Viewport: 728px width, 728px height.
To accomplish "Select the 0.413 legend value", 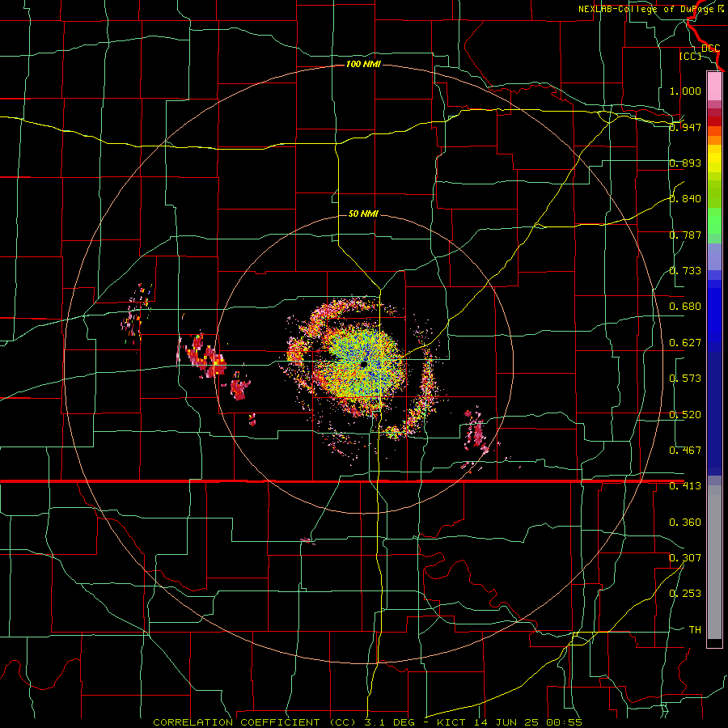I will click(685, 486).
